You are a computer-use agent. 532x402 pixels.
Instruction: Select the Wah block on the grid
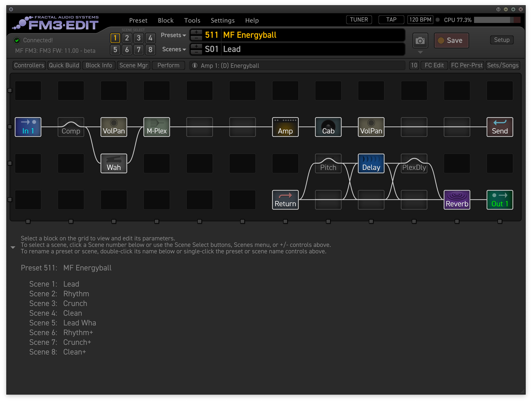pyautogui.click(x=114, y=163)
